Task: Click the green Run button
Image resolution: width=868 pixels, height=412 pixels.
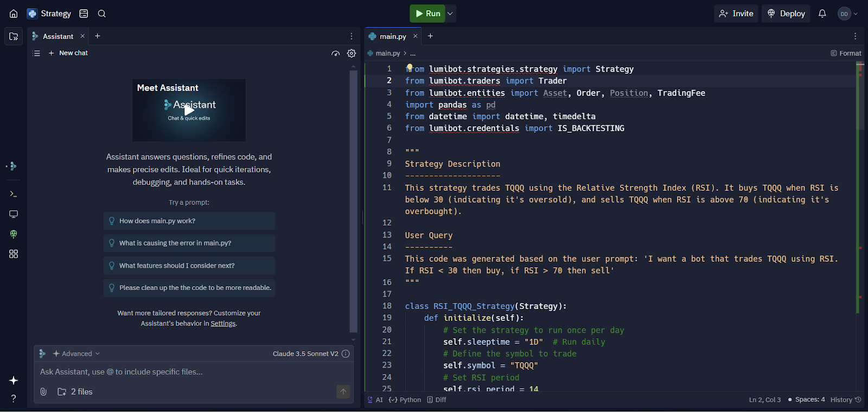Action: 427,14
